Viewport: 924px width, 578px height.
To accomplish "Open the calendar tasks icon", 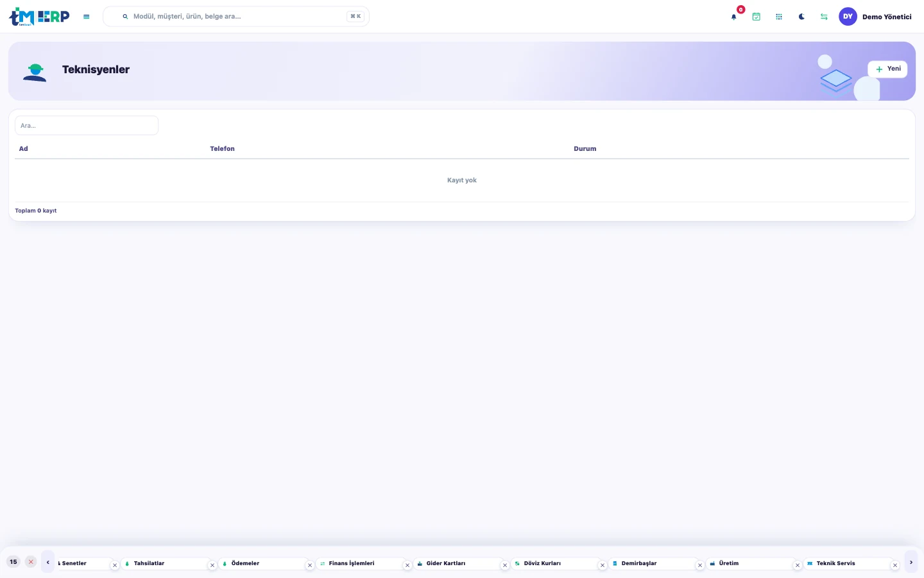I will (757, 17).
